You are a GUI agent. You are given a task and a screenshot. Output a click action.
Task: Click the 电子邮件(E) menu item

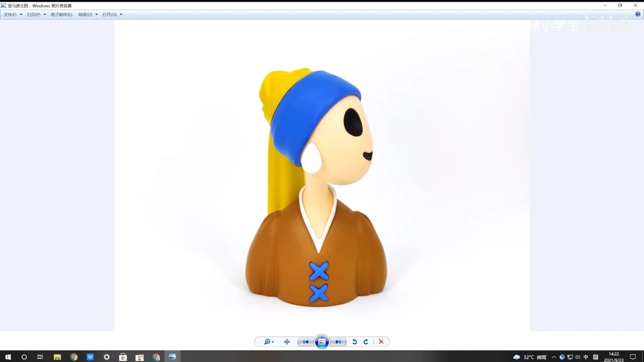tap(61, 15)
